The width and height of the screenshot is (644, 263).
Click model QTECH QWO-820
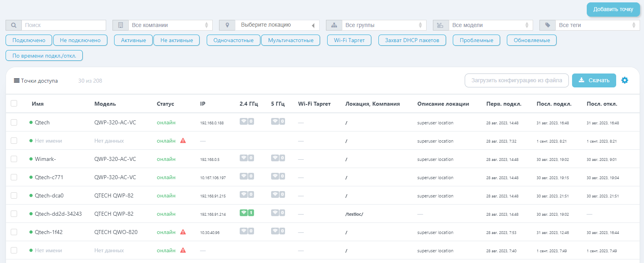(x=116, y=232)
